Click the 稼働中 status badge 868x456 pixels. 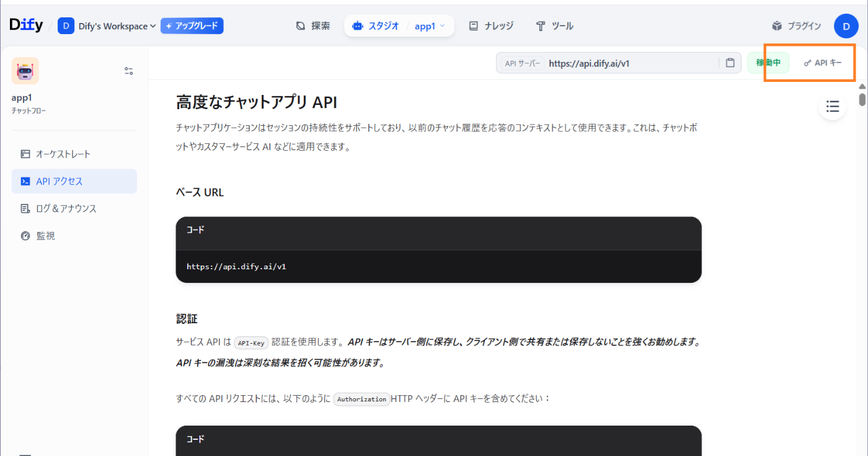pyautogui.click(x=769, y=63)
